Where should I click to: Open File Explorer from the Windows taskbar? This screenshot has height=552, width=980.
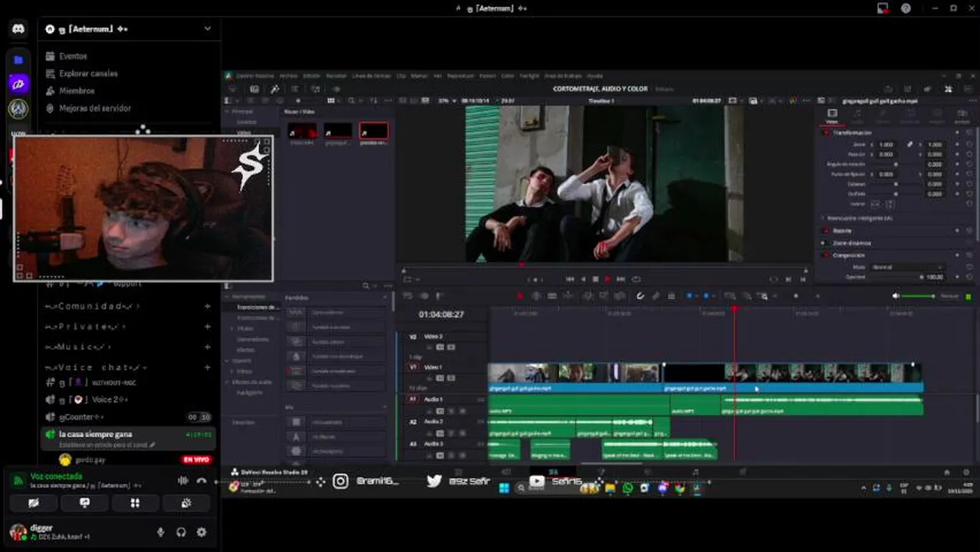click(x=610, y=488)
